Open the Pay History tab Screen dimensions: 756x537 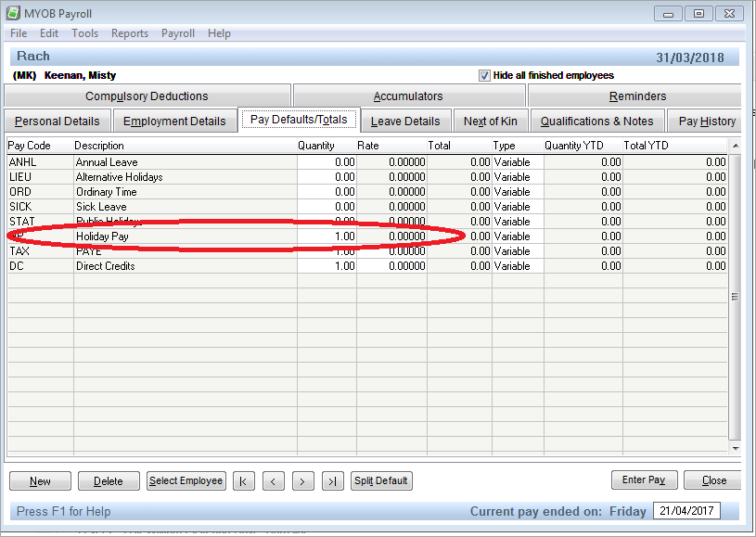pos(706,121)
